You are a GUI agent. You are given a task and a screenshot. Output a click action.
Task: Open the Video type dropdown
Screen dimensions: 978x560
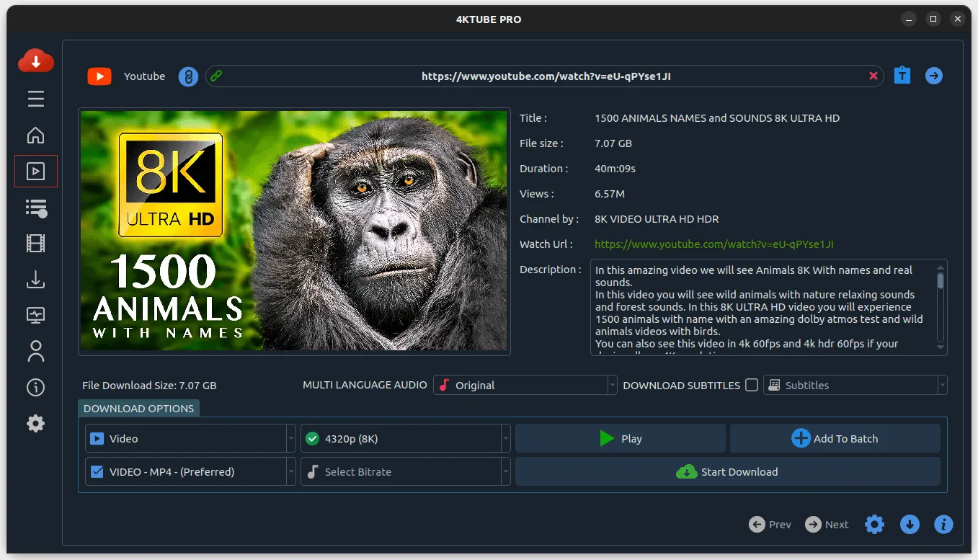click(190, 438)
